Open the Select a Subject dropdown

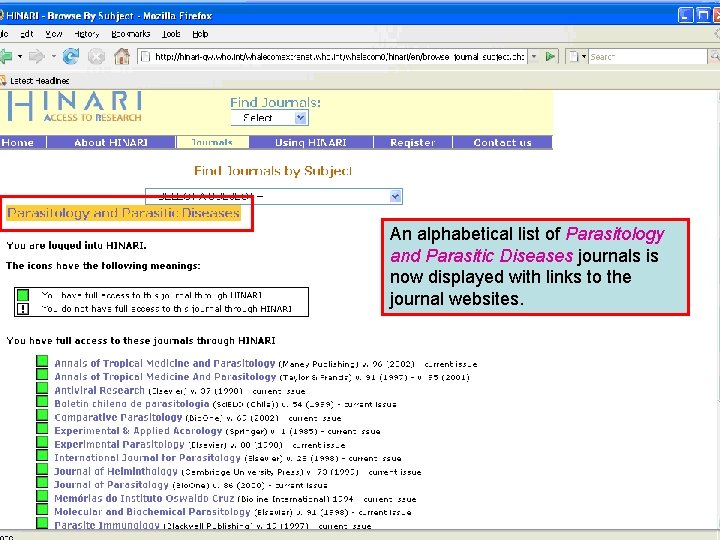click(274, 197)
